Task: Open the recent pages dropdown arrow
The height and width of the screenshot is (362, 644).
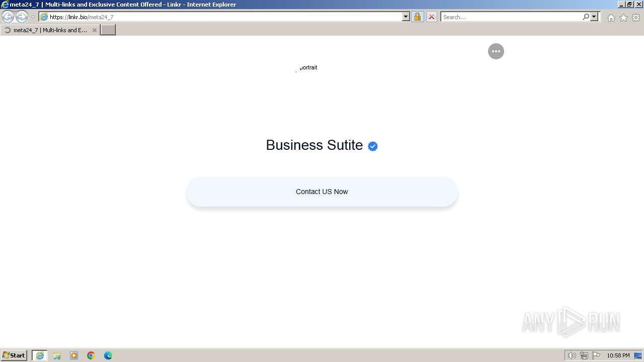Action: (x=33, y=17)
